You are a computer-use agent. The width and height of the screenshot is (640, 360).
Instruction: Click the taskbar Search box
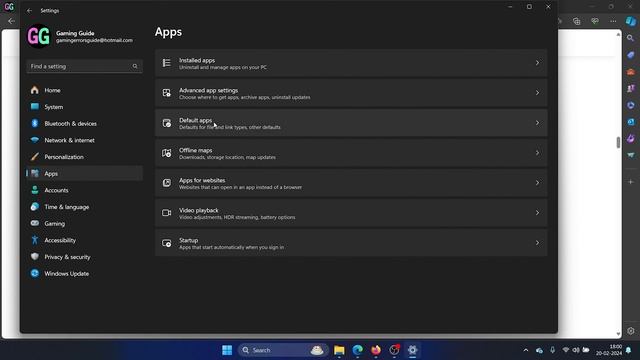point(283,350)
